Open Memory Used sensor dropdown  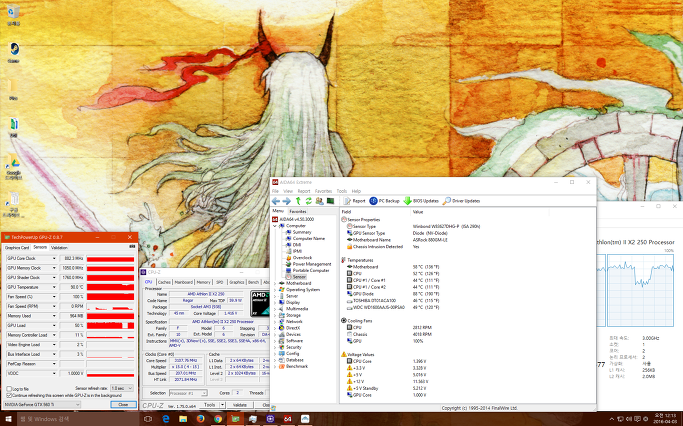click(x=54, y=316)
